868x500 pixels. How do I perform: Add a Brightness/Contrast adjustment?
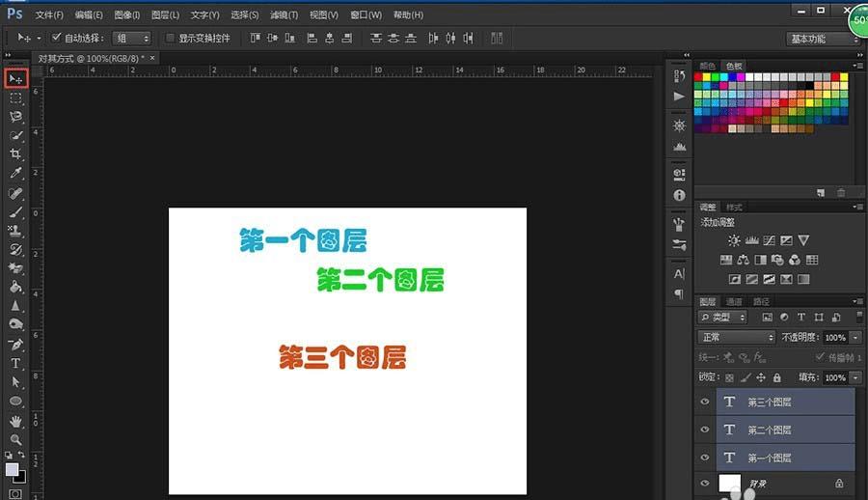tap(735, 240)
